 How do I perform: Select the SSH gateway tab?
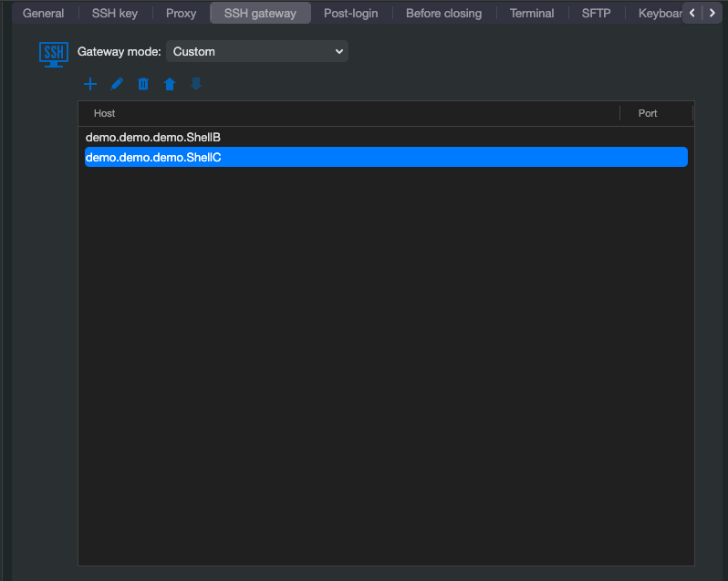tap(261, 13)
